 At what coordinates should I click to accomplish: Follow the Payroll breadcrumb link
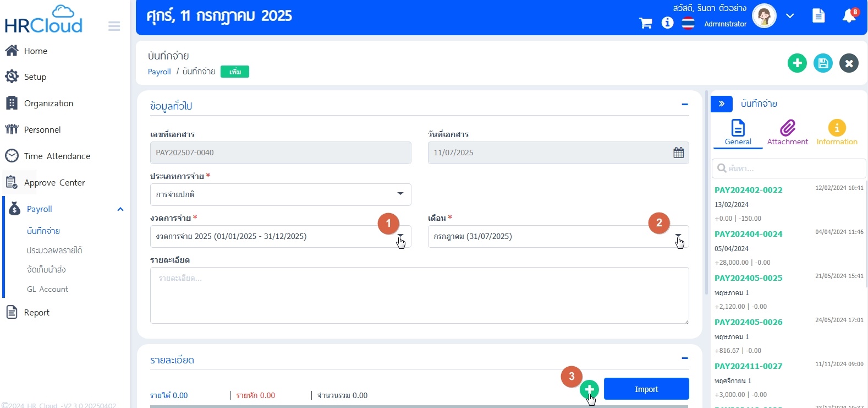159,72
